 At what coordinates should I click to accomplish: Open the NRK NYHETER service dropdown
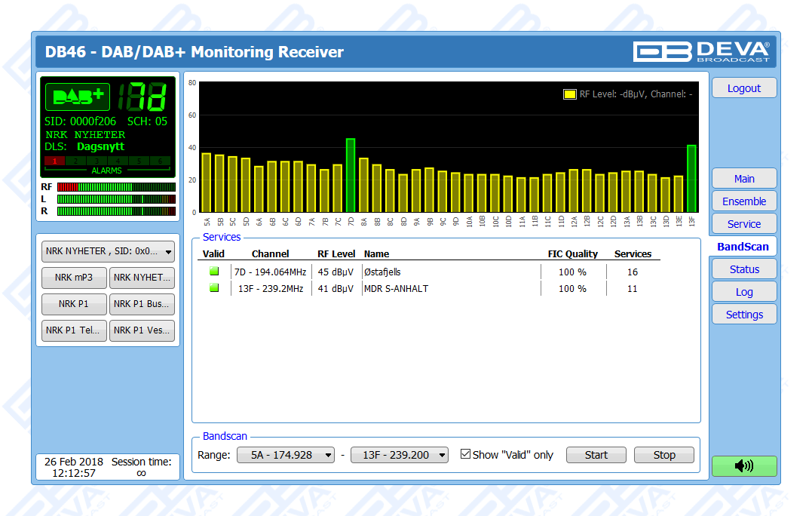[x=108, y=252]
